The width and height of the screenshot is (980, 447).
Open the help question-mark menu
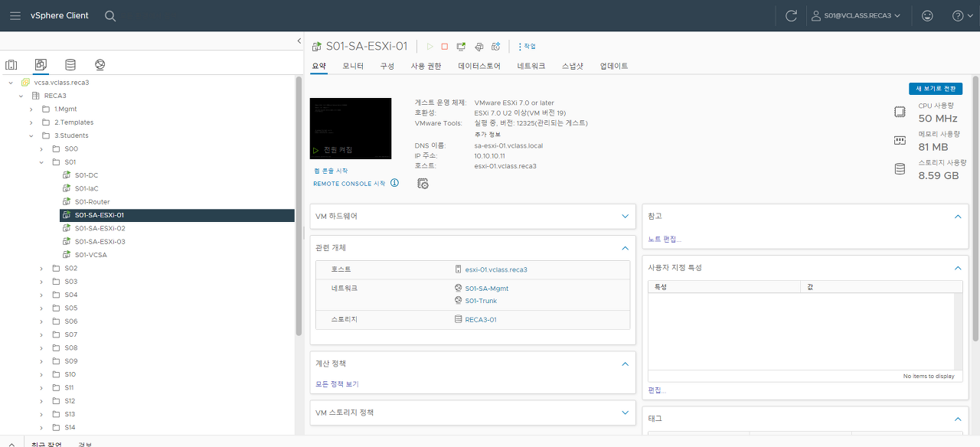pos(962,15)
